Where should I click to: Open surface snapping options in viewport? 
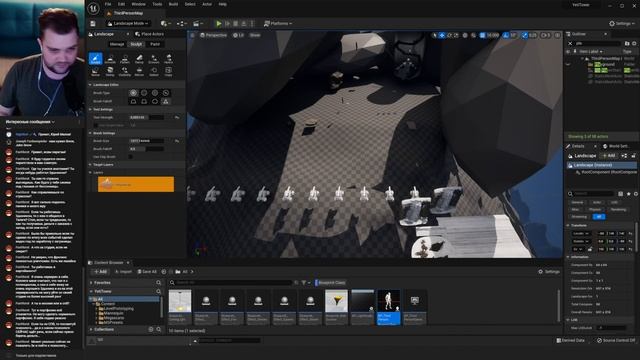pyautogui.click(x=473, y=36)
